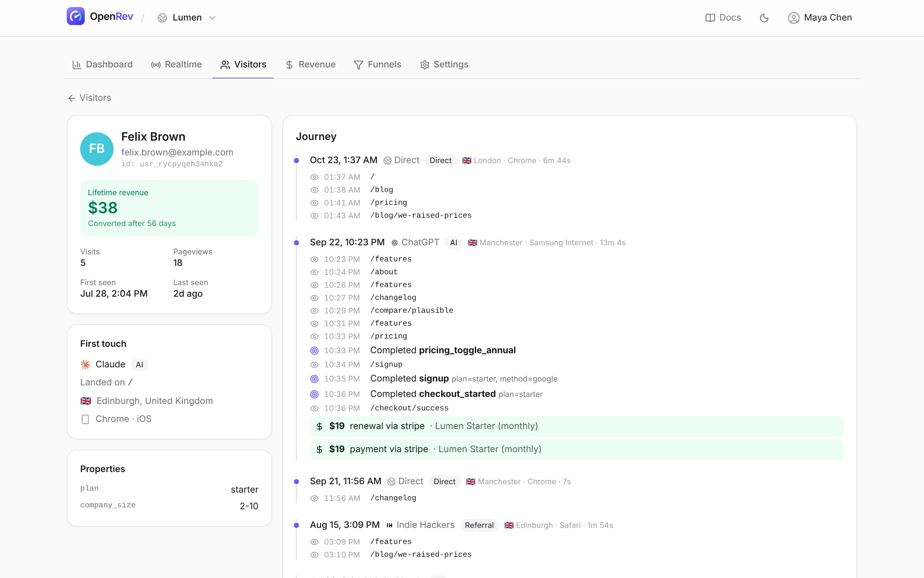This screenshot has width=924, height=578.
Task: Go to the Funnels tab
Action: (x=377, y=64)
